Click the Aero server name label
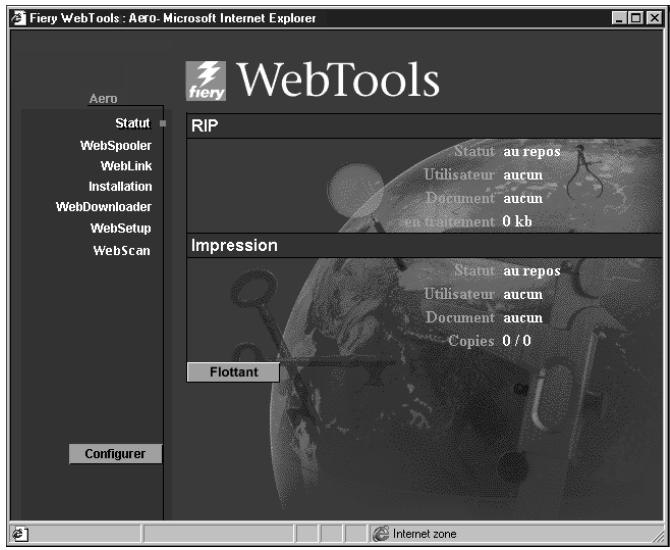This screenshot has height=550, width=670. coord(103,99)
